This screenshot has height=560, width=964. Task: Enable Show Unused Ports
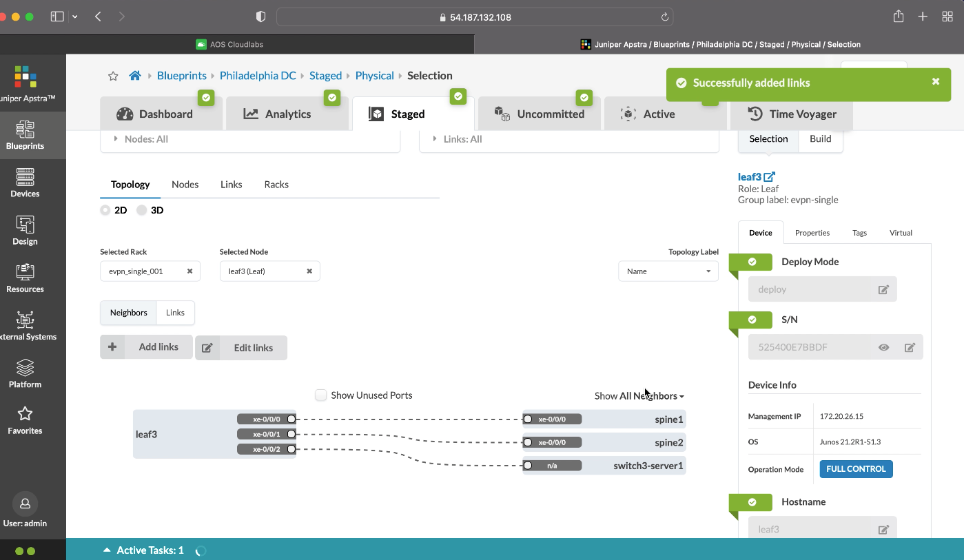pos(320,395)
